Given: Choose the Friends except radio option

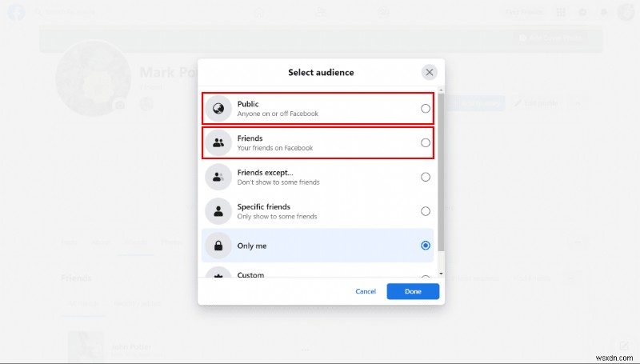Looking at the screenshot, I should [x=426, y=177].
